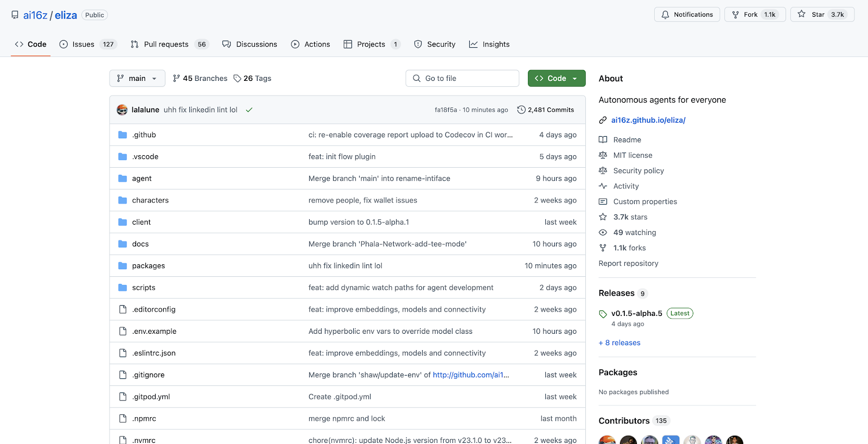Click the folder icon for .github
The width and height of the screenshot is (868, 444).
coord(123,135)
